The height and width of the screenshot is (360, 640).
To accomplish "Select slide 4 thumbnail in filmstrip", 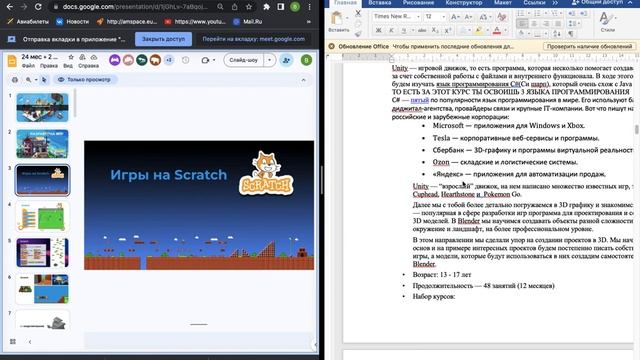I will (42, 217).
